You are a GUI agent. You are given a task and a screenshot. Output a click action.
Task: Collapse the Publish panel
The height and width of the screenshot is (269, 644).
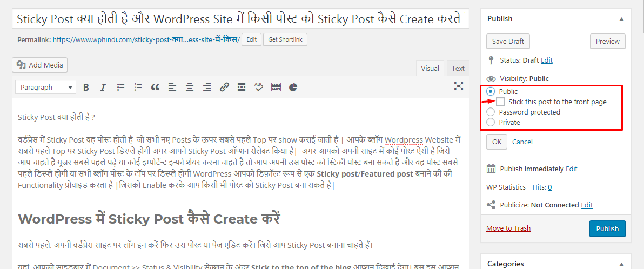click(x=622, y=18)
